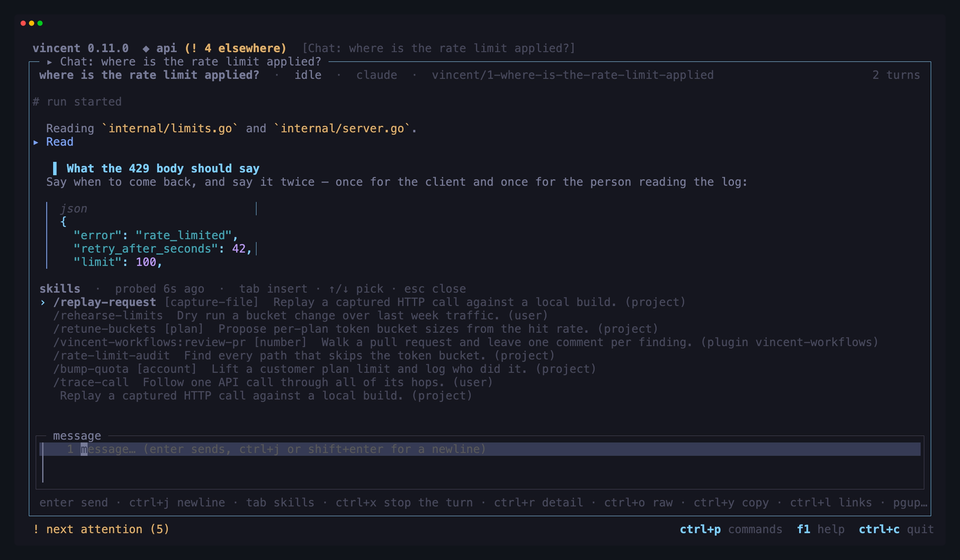Click the file path internal/server.go
This screenshot has width=960, height=560.
342,128
